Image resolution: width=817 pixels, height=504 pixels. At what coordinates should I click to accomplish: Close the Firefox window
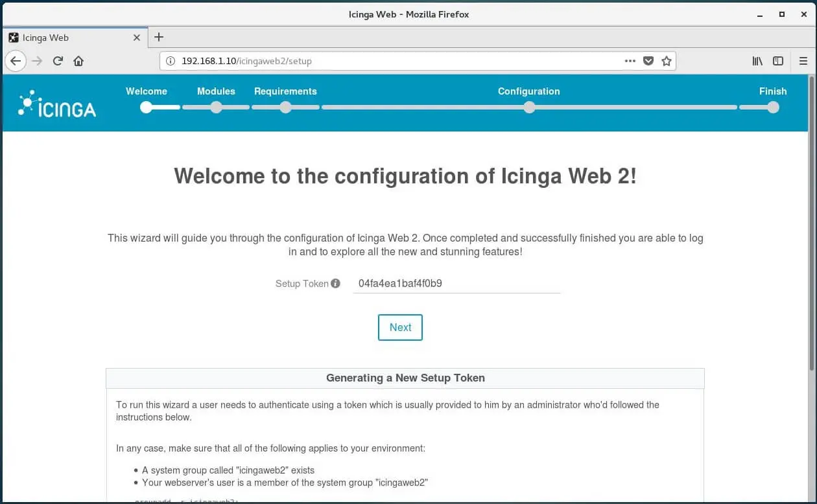point(804,14)
